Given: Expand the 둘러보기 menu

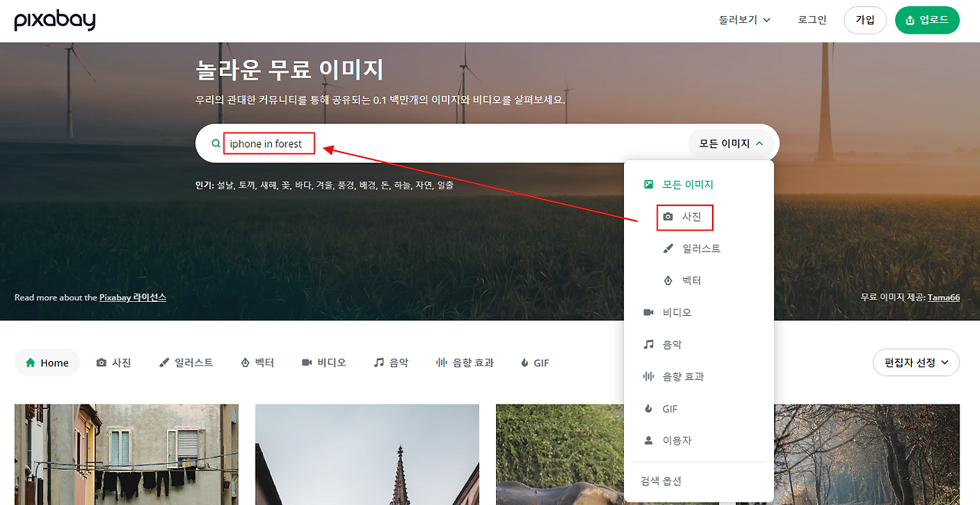Looking at the screenshot, I should click(744, 20).
